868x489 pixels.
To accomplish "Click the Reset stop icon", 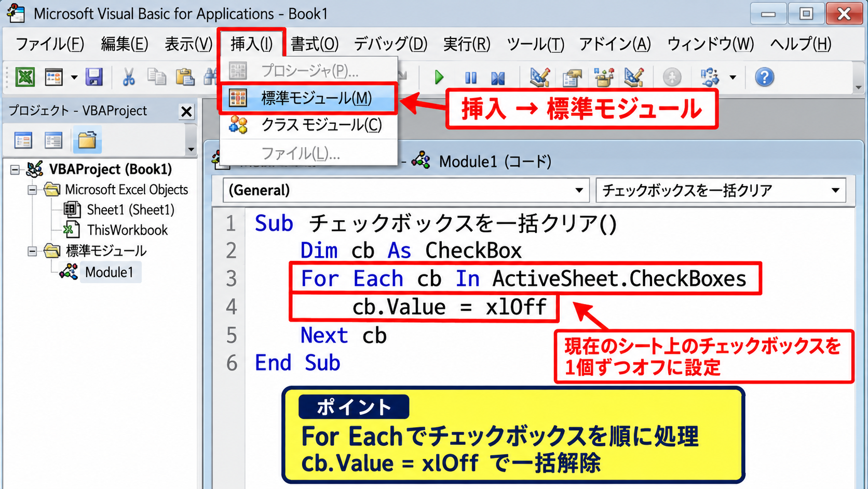I will [x=498, y=77].
